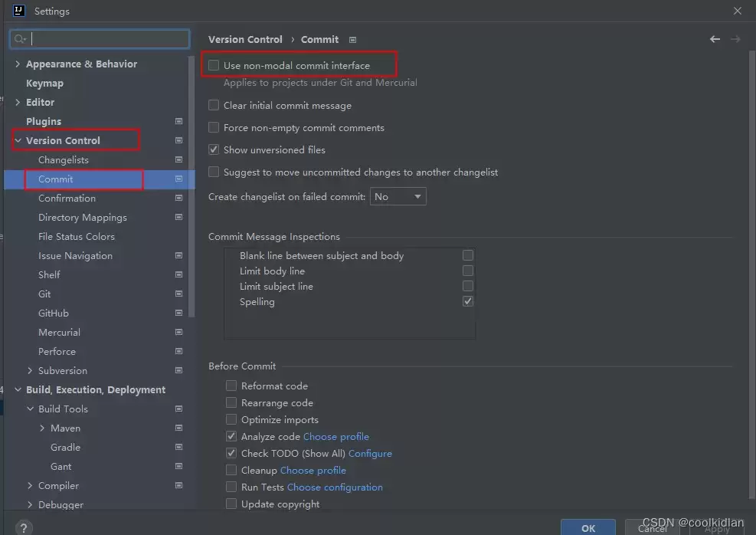Check Optimize imports before commit
This screenshot has width=756, height=535.
click(x=231, y=419)
